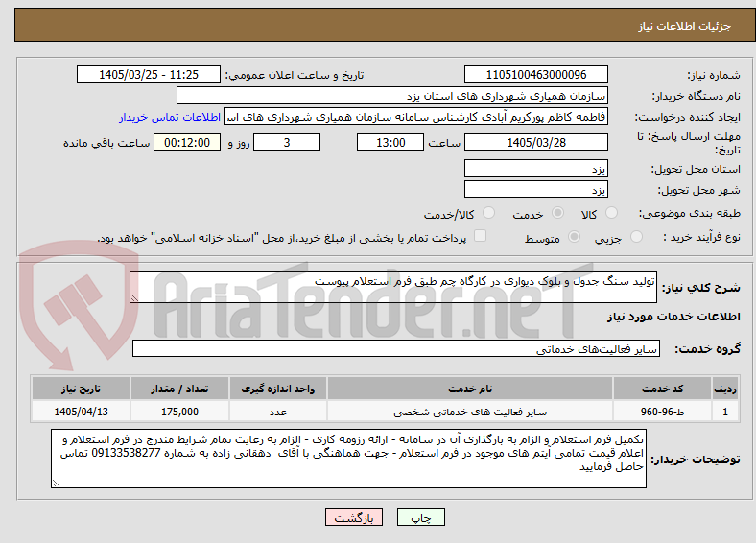Image resolution: width=756 pixels, height=543 pixels.
Task: Click the اطلاعات خدمات مورد نیاز section heading
Action: [x=673, y=317]
